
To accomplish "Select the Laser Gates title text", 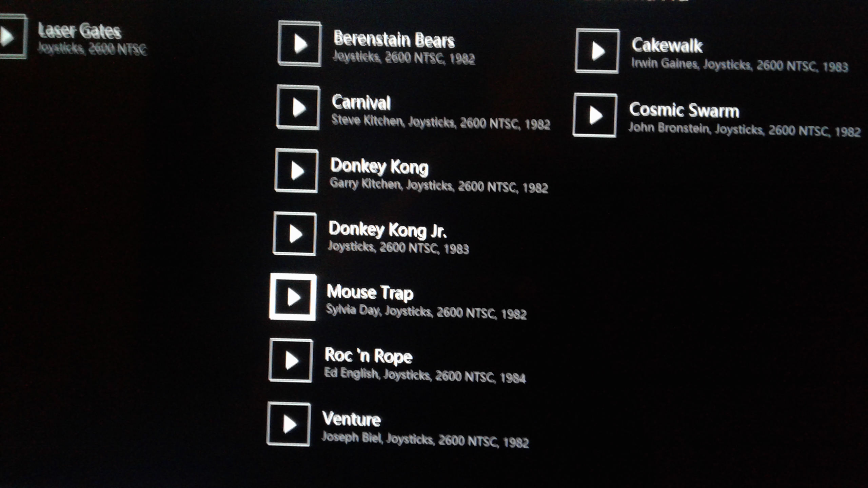I will 79,30.
